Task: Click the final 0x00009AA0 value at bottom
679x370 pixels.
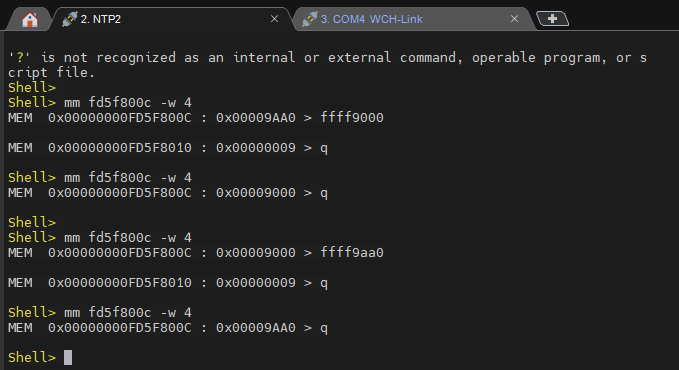Action: [x=255, y=328]
